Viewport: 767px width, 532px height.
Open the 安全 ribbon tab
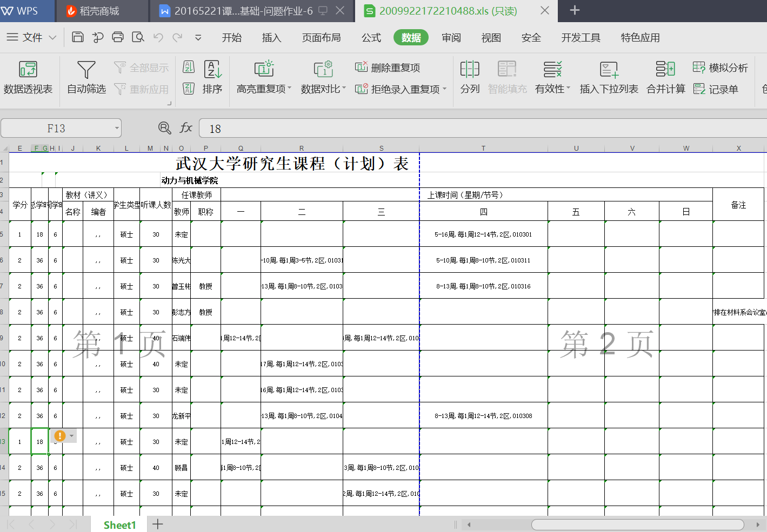point(531,37)
